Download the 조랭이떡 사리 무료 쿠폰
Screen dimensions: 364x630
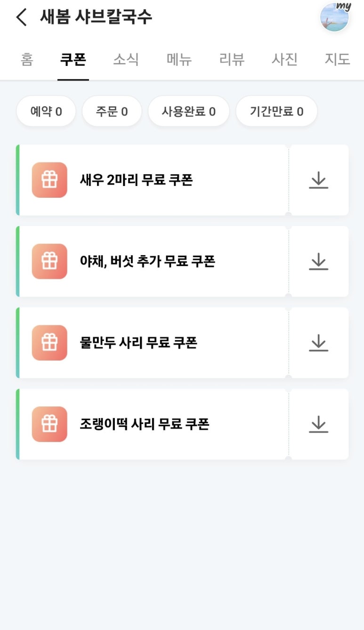(x=319, y=424)
